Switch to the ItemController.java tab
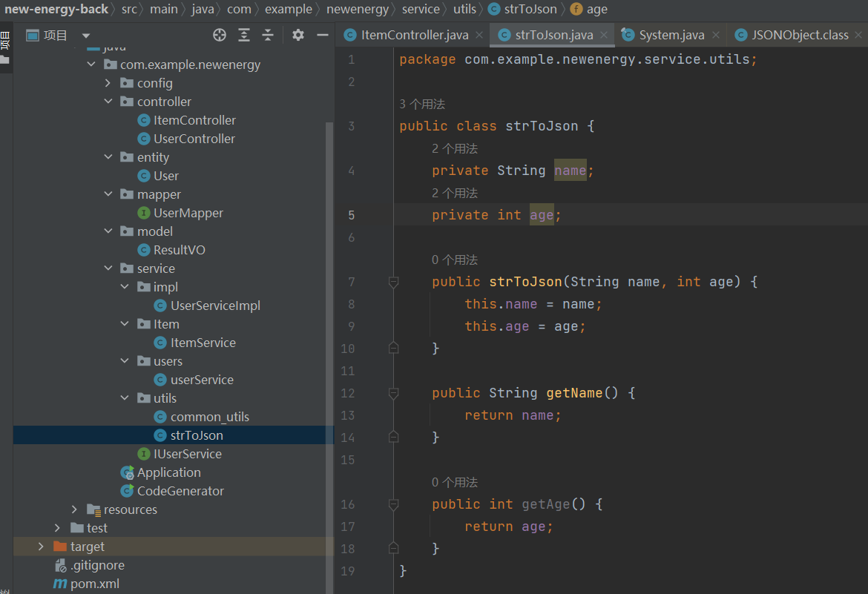 click(x=414, y=35)
